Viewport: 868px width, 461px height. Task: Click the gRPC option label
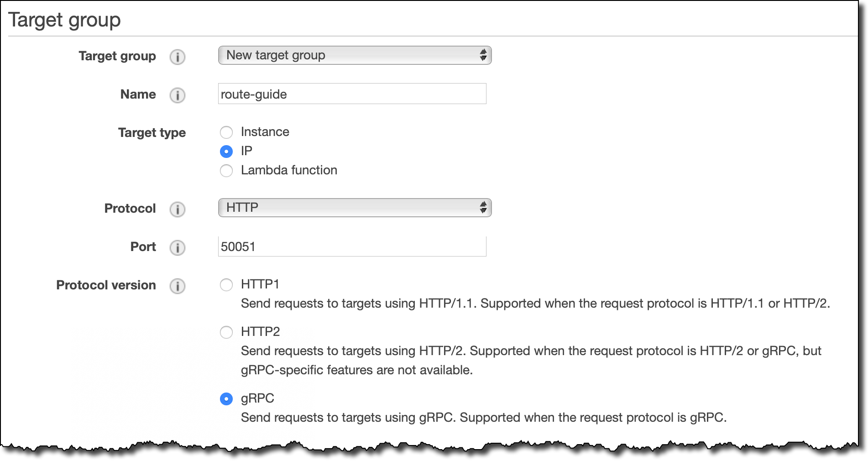[x=257, y=398]
